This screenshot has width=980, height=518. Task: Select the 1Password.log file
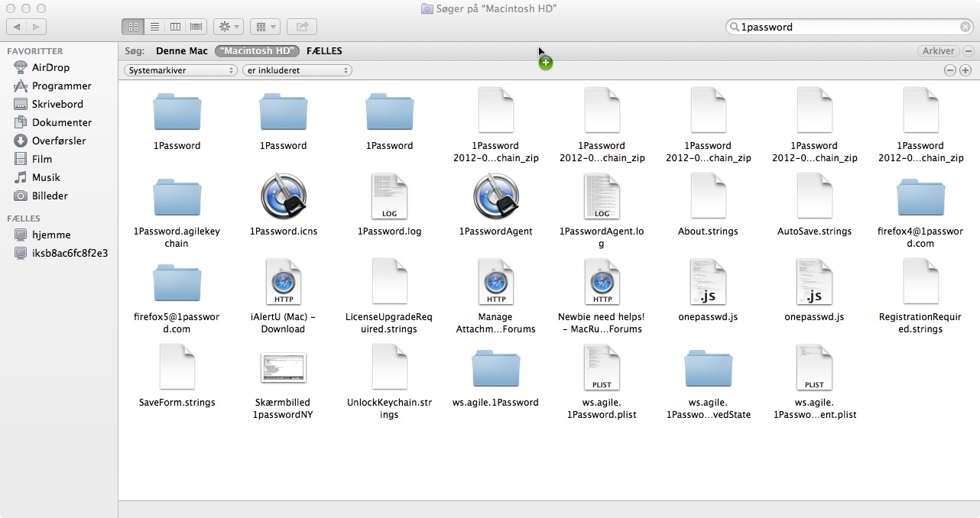click(x=390, y=198)
